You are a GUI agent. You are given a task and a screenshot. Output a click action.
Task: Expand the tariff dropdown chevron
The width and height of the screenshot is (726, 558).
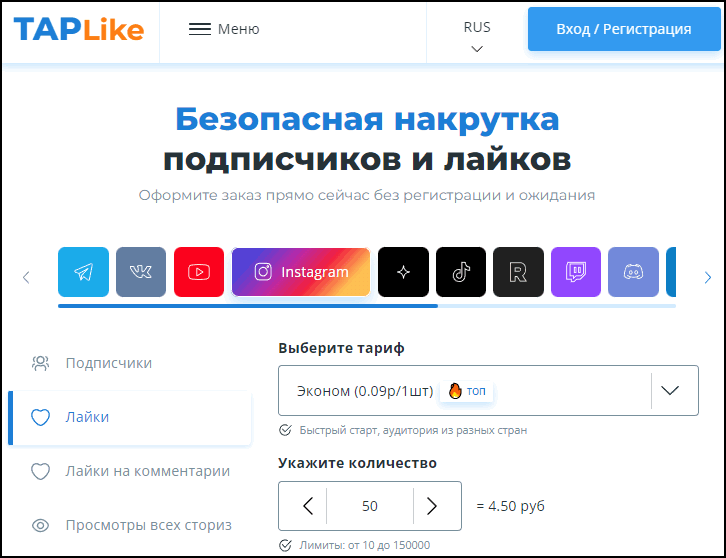(670, 390)
